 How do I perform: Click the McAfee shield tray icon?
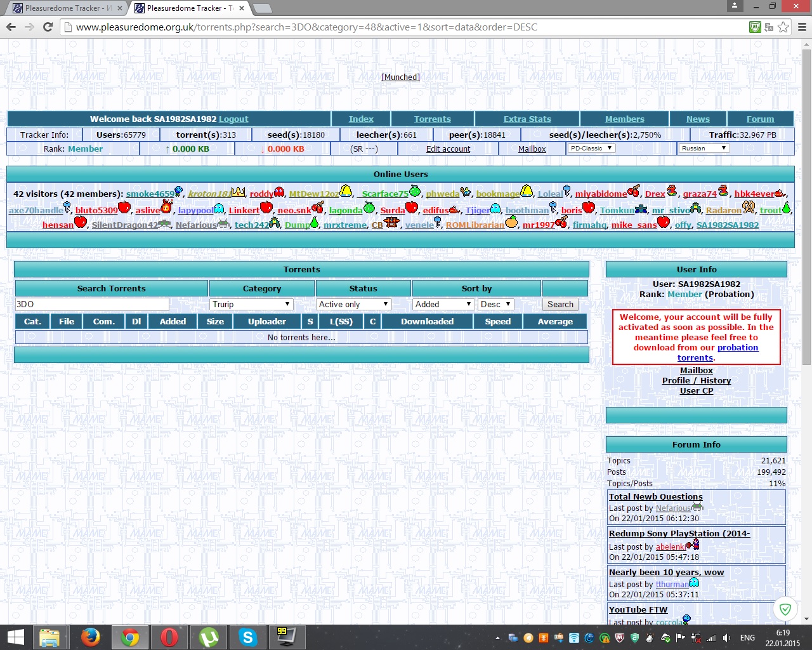tap(620, 638)
